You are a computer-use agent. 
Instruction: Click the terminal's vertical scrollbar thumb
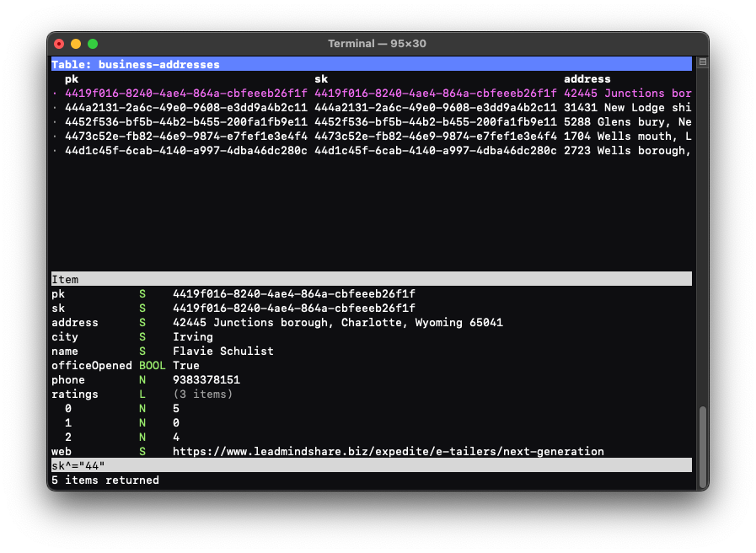pyautogui.click(x=702, y=445)
